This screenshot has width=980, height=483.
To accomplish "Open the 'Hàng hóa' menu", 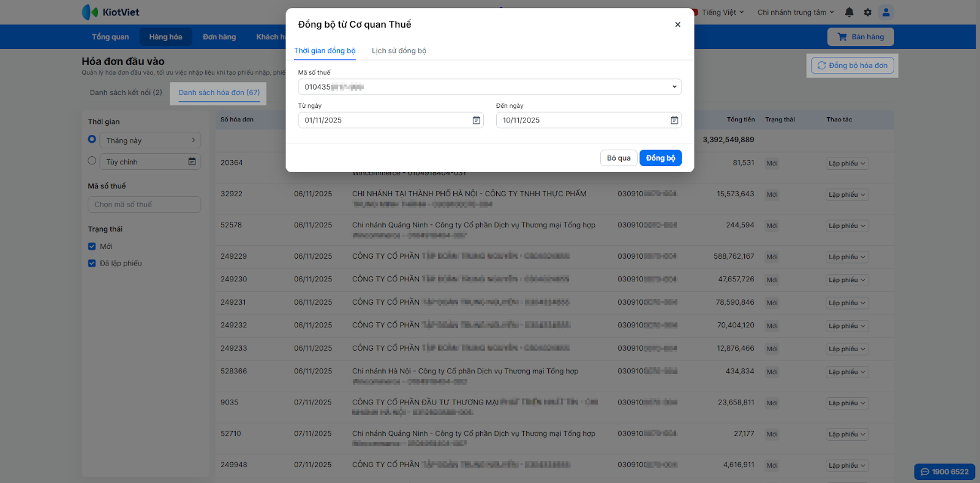I will tap(165, 37).
